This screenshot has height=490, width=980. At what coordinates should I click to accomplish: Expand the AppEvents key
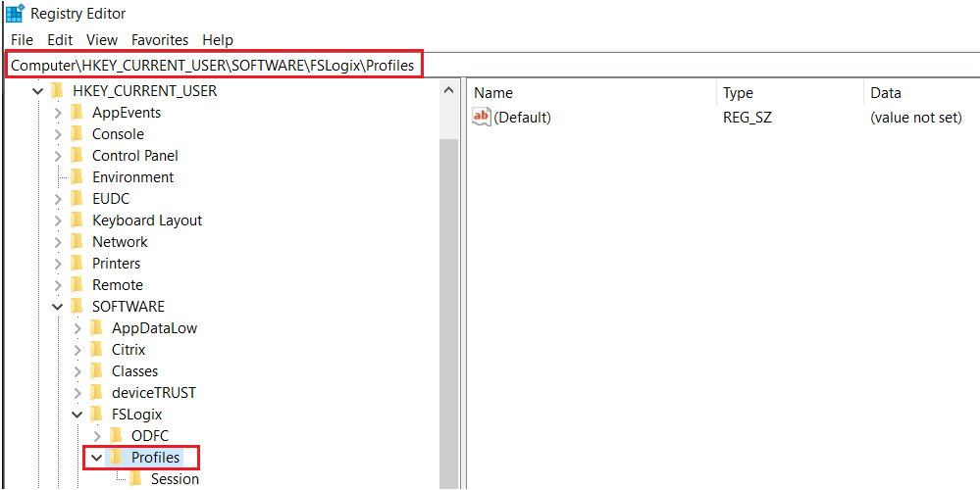[x=58, y=114]
